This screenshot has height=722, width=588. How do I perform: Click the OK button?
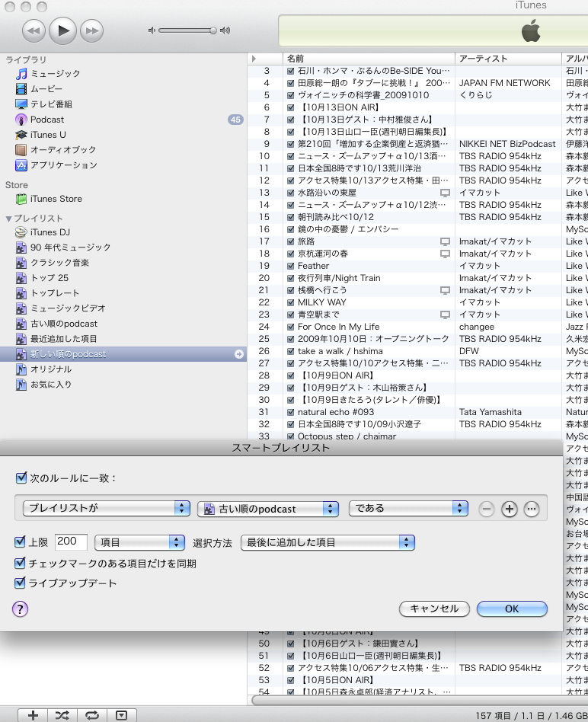(512, 609)
